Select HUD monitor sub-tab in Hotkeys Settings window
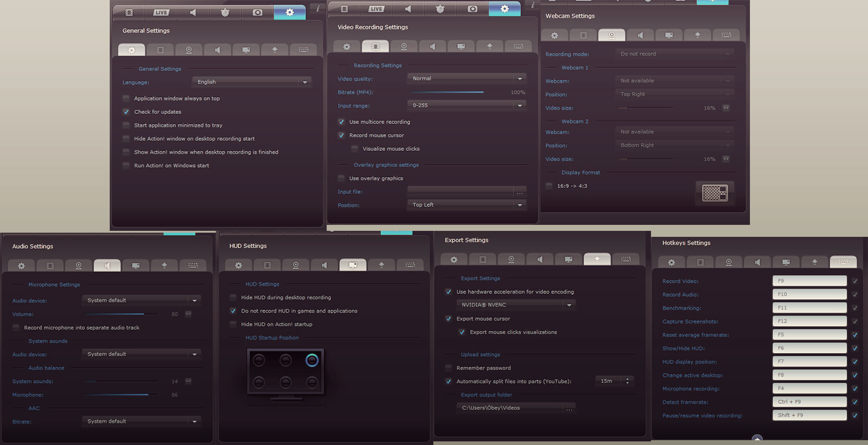The image size is (868, 445). point(786,262)
